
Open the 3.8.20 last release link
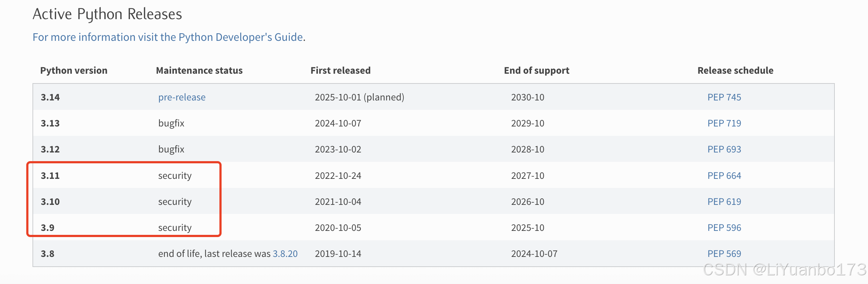[x=285, y=254]
